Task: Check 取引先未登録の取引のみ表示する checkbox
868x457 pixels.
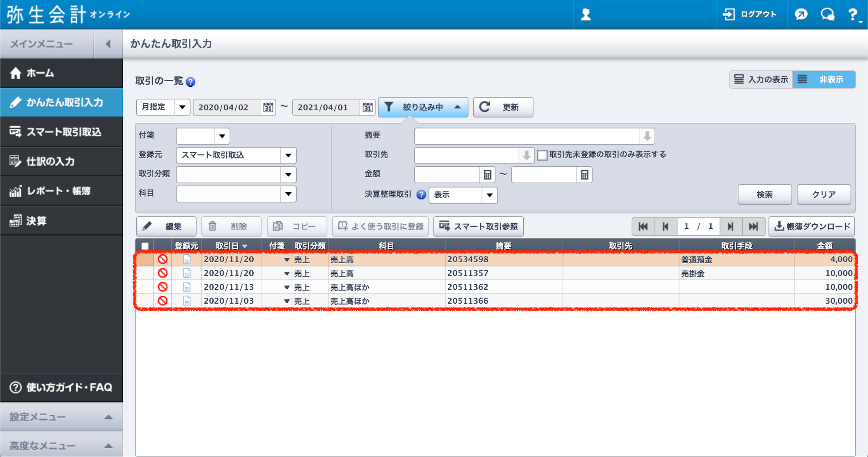Action: pyautogui.click(x=542, y=155)
